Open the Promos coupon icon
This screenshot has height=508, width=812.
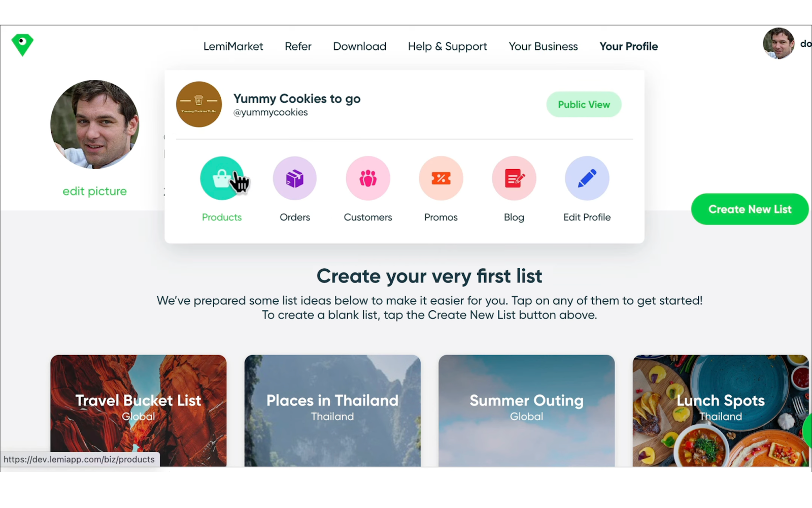click(441, 178)
